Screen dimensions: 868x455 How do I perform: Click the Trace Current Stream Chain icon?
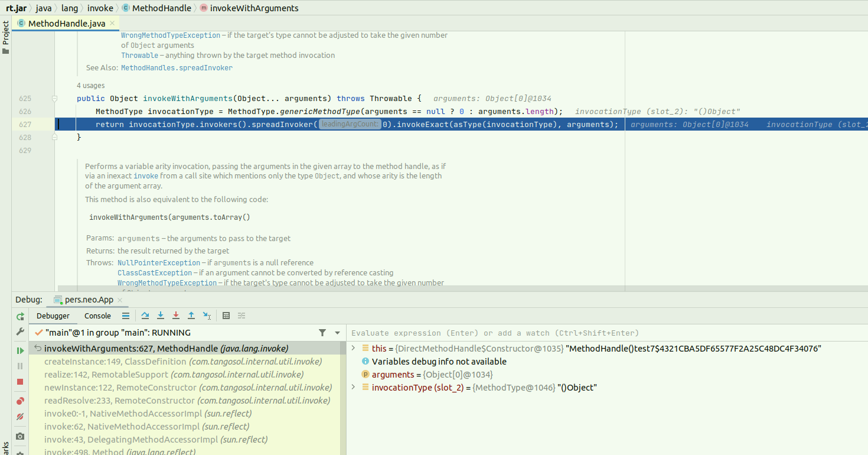point(242,316)
